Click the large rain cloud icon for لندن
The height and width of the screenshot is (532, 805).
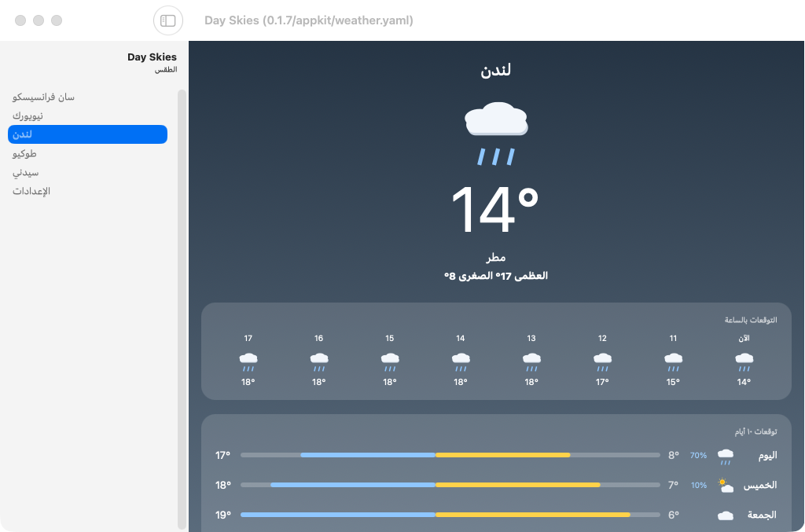[496, 134]
